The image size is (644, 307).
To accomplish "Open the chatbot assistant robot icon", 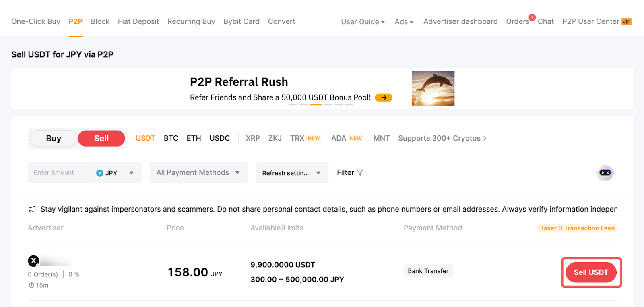I will [x=605, y=173].
